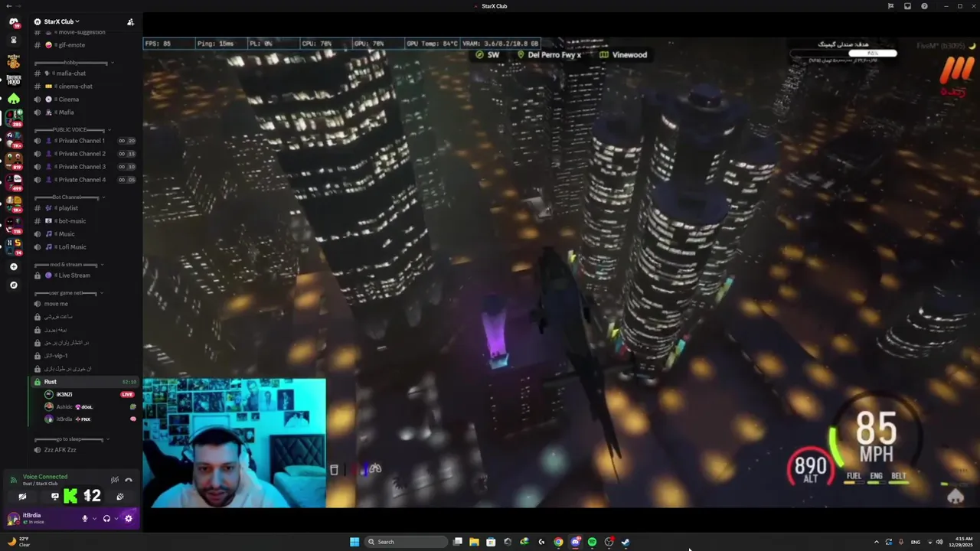Image resolution: width=980 pixels, height=551 pixels.
Task: Click the streamer webcam overlay
Action: click(234, 443)
